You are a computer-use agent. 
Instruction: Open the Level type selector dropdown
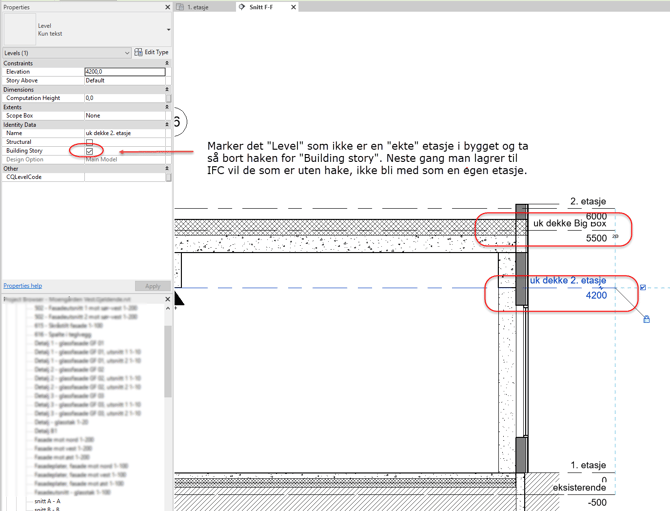click(167, 30)
